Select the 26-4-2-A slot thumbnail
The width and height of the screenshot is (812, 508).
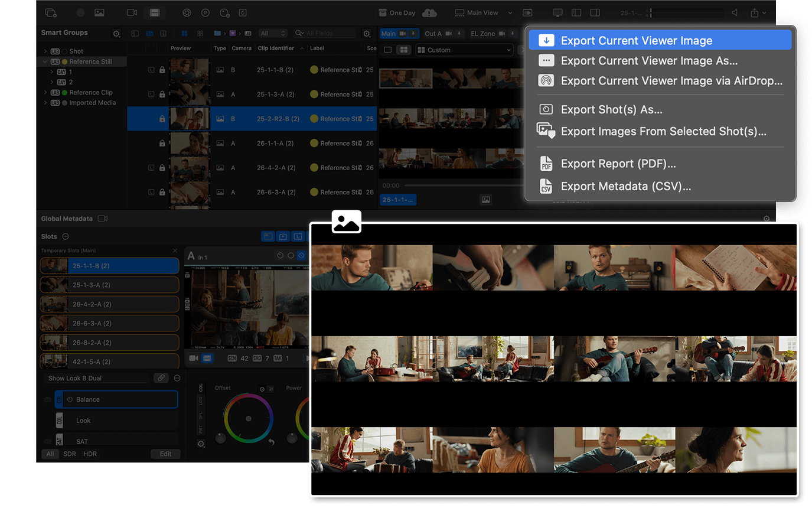[54, 304]
